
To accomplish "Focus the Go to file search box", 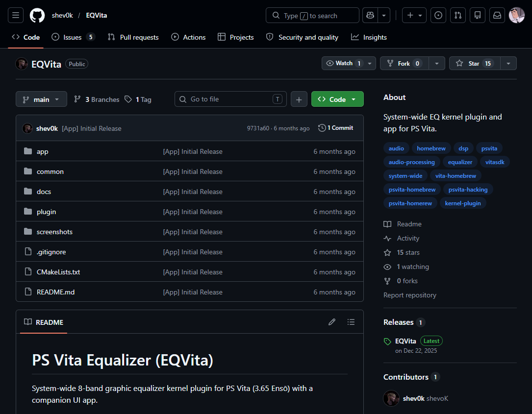I will pyautogui.click(x=231, y=99).
